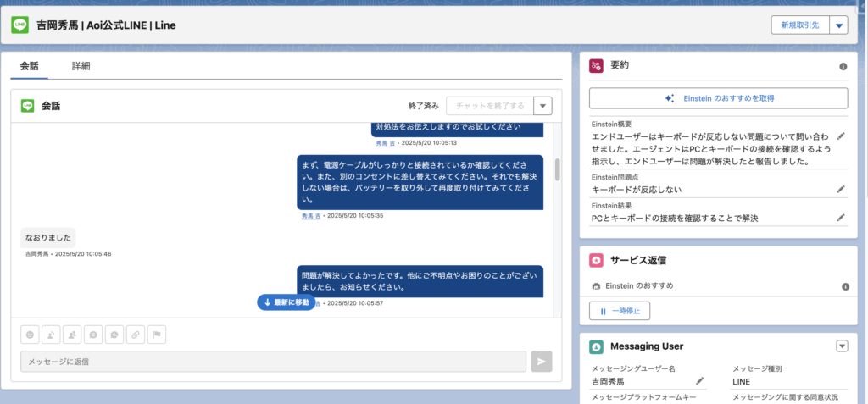
Task: Click the info icon in the 要約 panel
Action: pos(843,66)
